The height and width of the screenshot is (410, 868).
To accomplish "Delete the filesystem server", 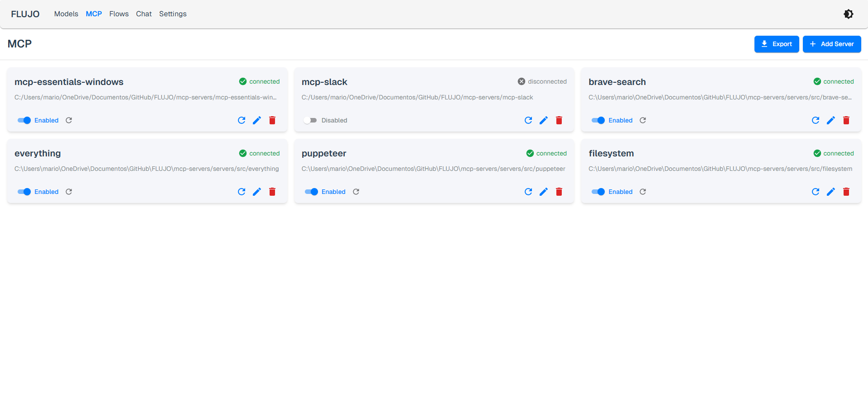I will 846,192.
